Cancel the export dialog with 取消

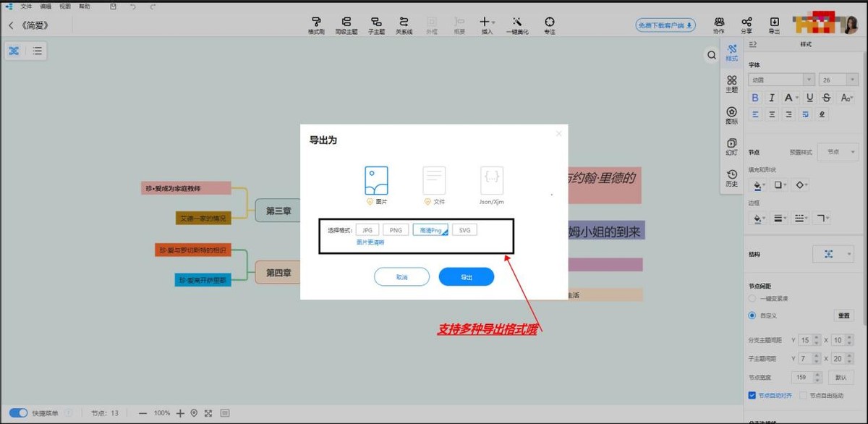pos(401,276)
